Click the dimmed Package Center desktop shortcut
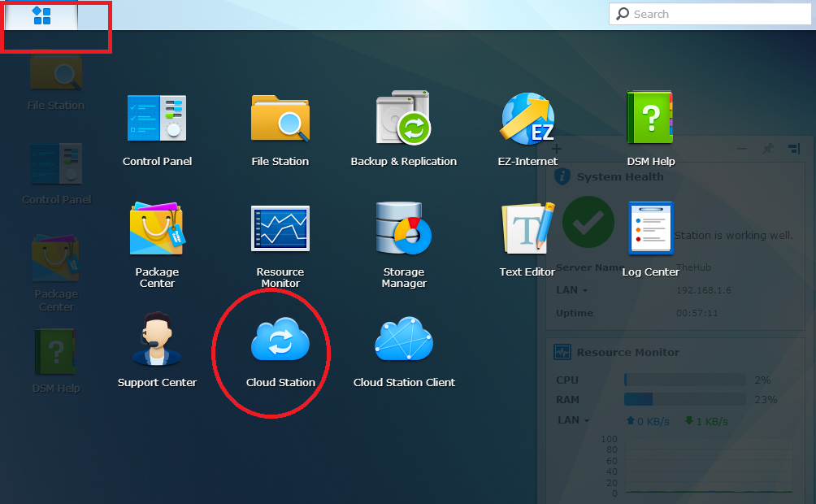 [56, 273]
